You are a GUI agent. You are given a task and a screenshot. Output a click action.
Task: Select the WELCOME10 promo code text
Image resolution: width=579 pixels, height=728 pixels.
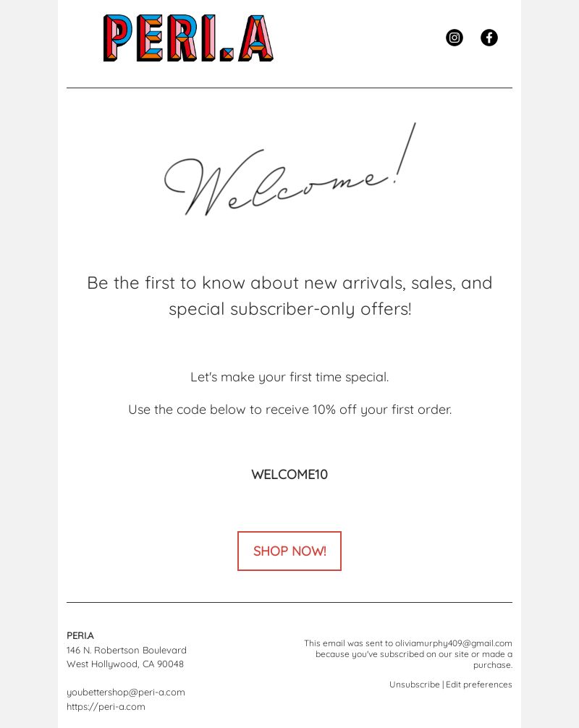[289, 475]
